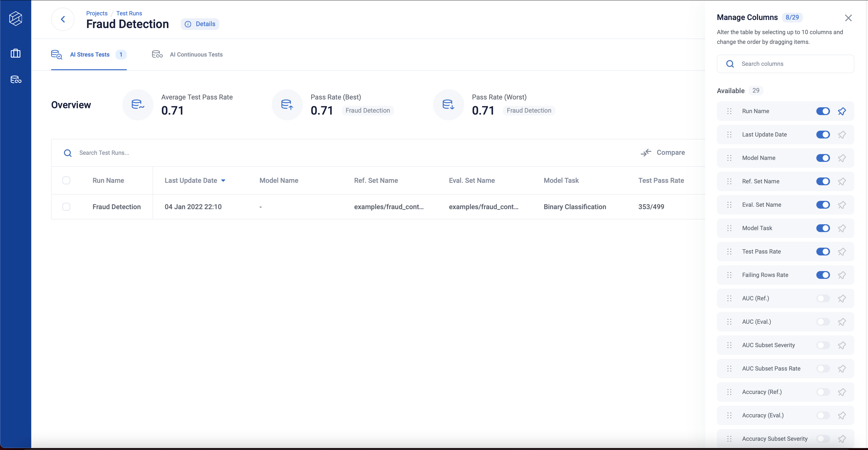Image resolution: width=868 pixels, height=450 pixels.
Task: Click the Fraud Detection tag under Pass Rate (Worst)
Action: pos(529,111)
